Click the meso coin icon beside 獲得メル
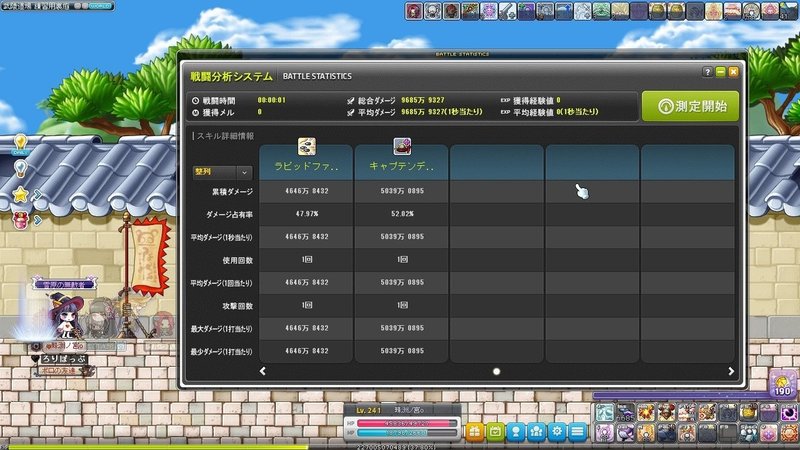 [x=195, y=113]
